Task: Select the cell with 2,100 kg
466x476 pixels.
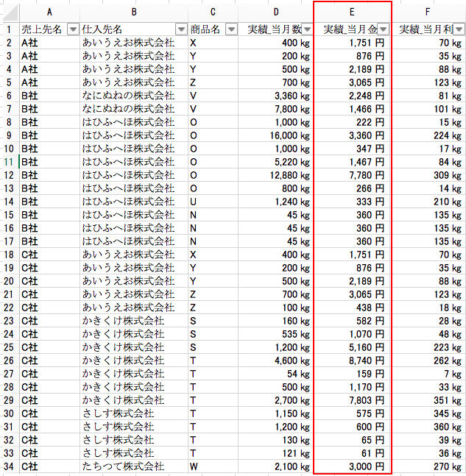Action: (276, 466)
